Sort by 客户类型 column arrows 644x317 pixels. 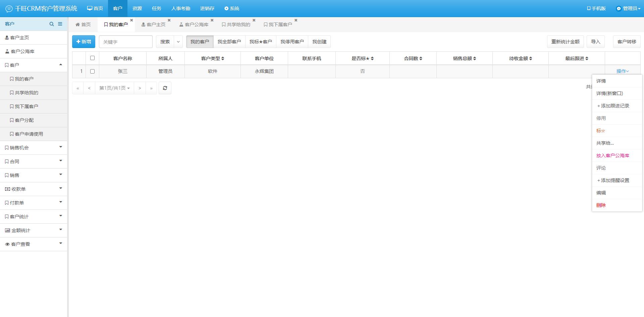pyautogui.click(x=223, y=58)
